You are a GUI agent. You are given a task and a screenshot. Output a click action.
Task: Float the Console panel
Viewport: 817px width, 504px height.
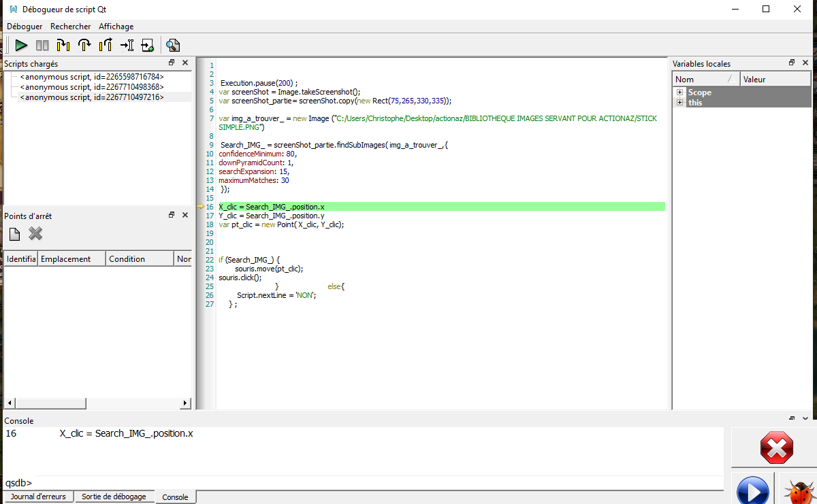coord(792,420)
